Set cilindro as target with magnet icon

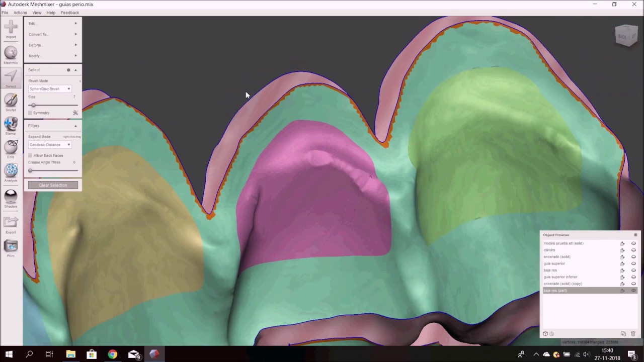point(622,250)
